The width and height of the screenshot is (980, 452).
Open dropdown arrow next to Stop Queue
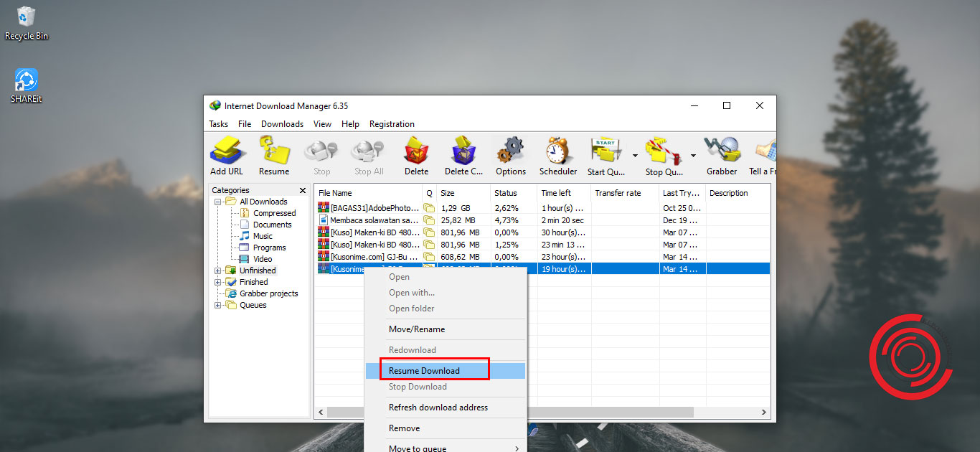[693, 155]
